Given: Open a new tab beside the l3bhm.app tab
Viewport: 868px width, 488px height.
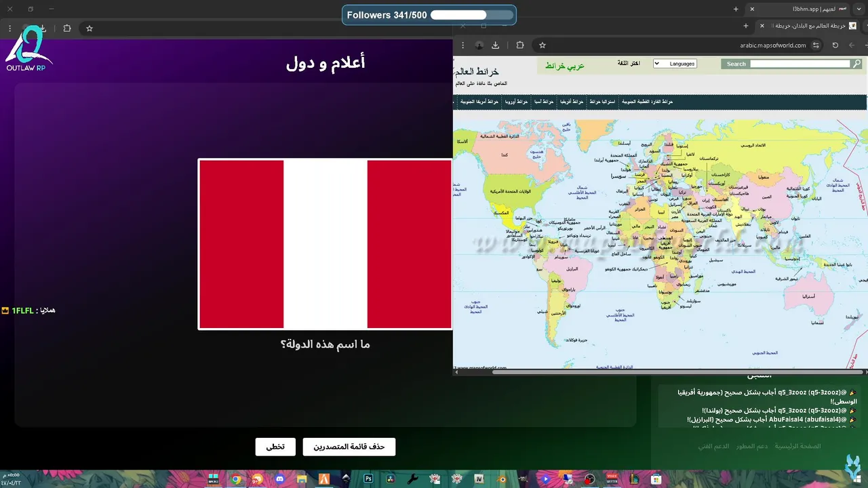Looking at the screenshot, I should click(736, 9).
